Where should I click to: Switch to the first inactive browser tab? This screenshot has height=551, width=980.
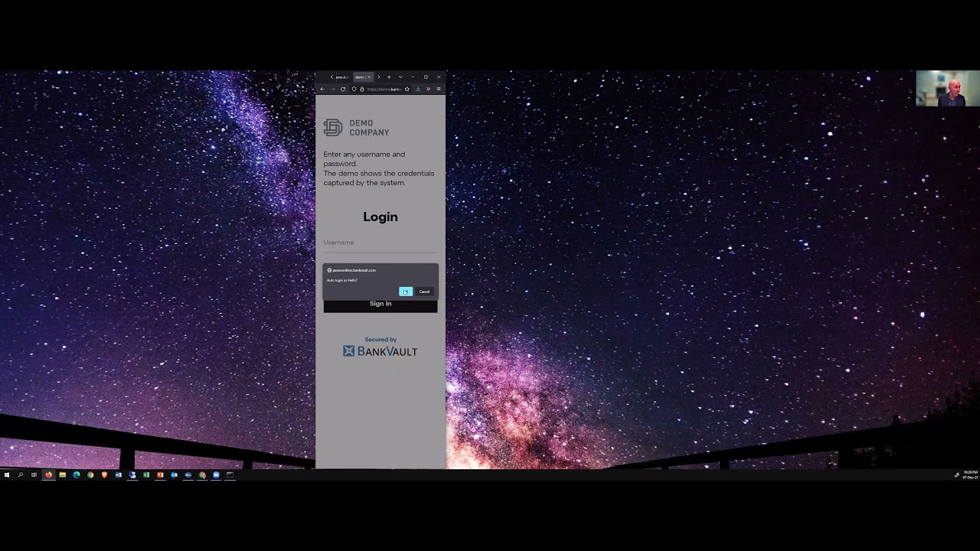coord(342,77)
